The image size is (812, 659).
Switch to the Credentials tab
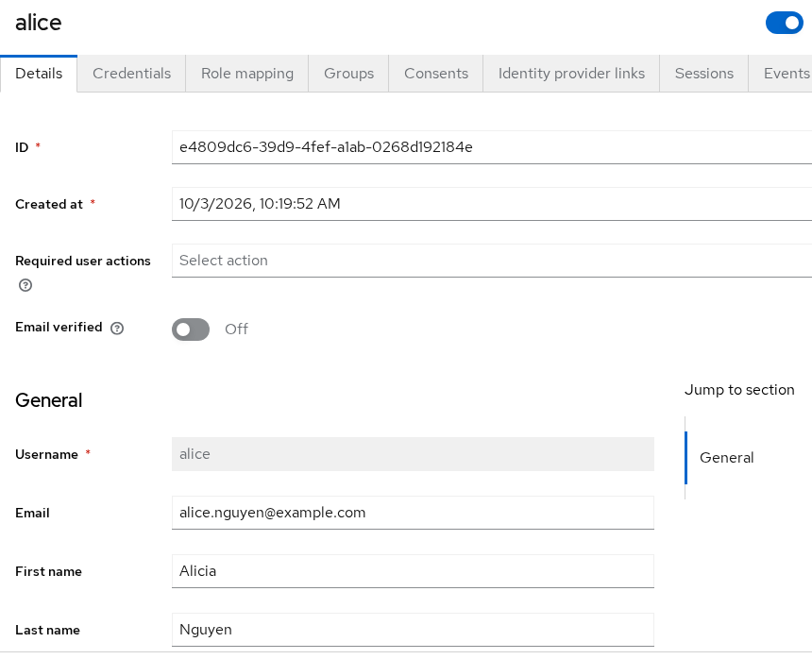click(131, 74)
